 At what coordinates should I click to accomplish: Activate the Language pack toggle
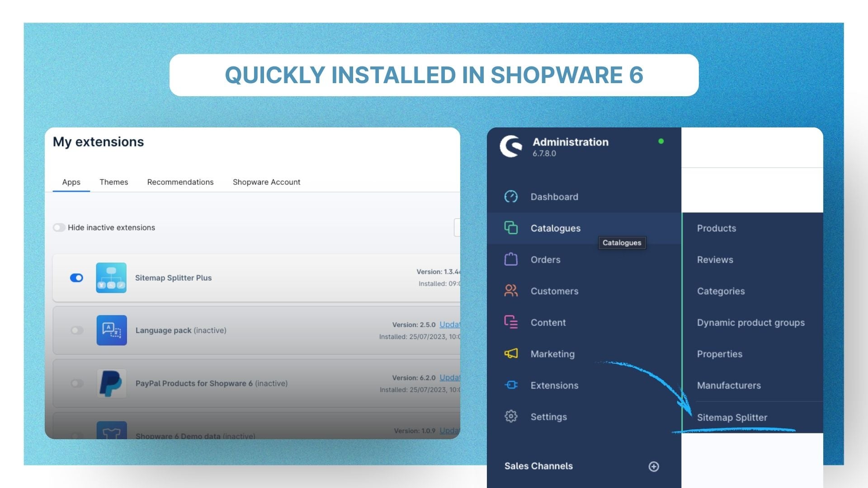tap(77, 330)
